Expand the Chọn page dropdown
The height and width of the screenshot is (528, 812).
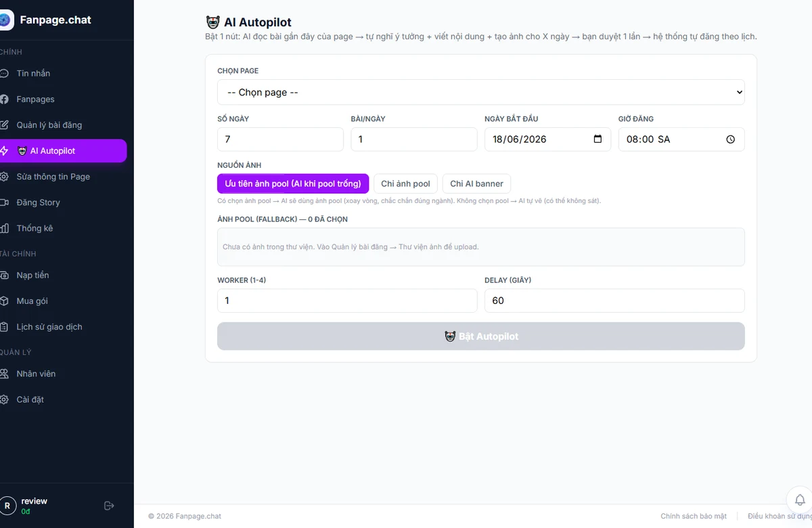pyautogui.click(x=480, y=92)
